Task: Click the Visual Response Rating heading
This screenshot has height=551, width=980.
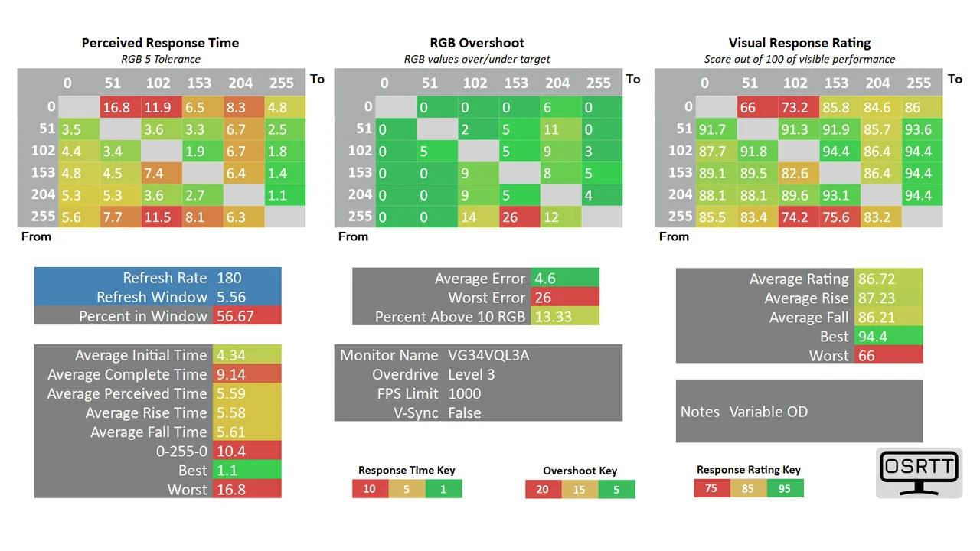Action: [799, 43]
